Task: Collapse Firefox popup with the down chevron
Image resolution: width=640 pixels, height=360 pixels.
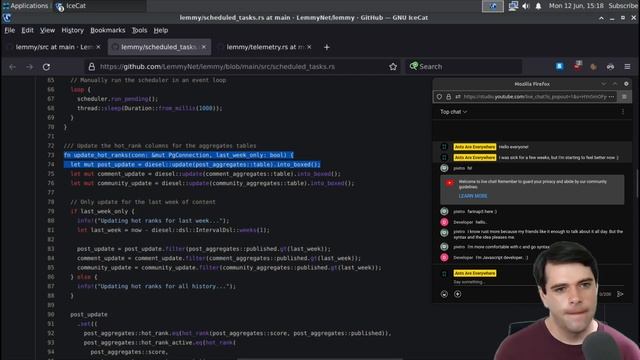Action: click(x=603, y=84)
